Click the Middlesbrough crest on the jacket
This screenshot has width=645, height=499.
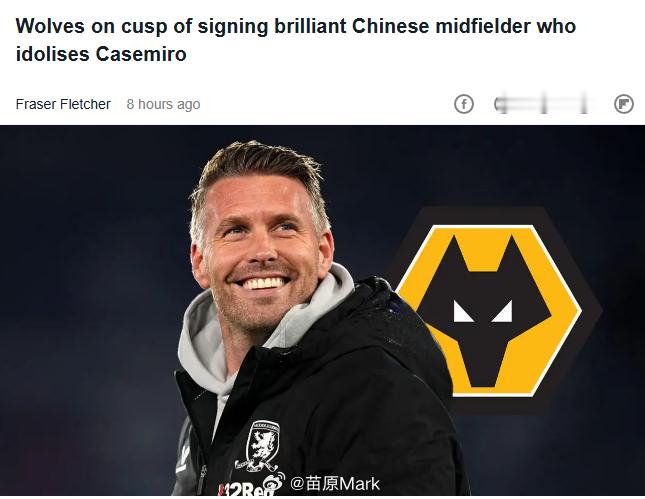click(x=262, y=446)
